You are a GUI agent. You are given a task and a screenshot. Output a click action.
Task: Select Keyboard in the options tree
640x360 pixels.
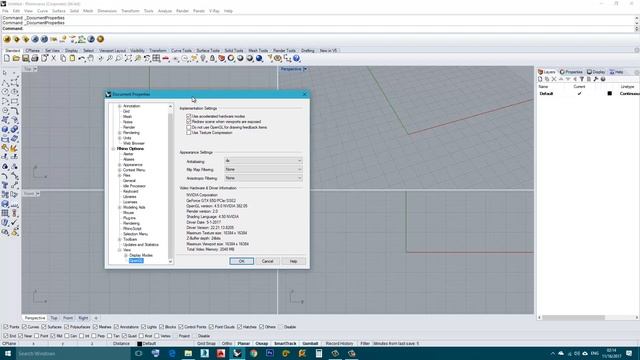point(131,191)
